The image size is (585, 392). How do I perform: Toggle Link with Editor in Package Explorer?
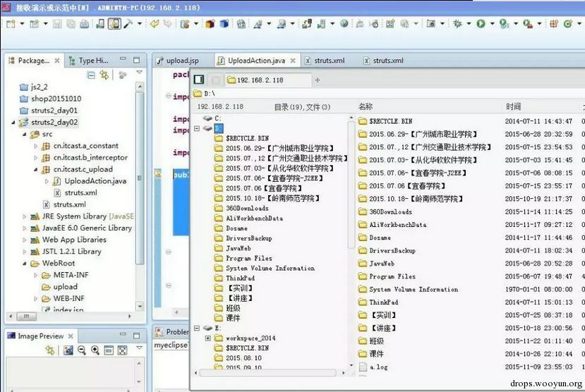tap(104, 75)
